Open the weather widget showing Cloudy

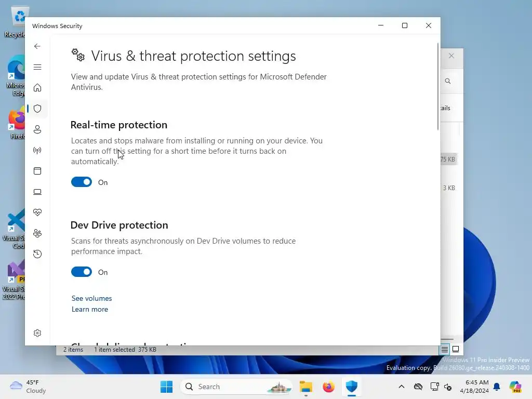click(28, 387)
